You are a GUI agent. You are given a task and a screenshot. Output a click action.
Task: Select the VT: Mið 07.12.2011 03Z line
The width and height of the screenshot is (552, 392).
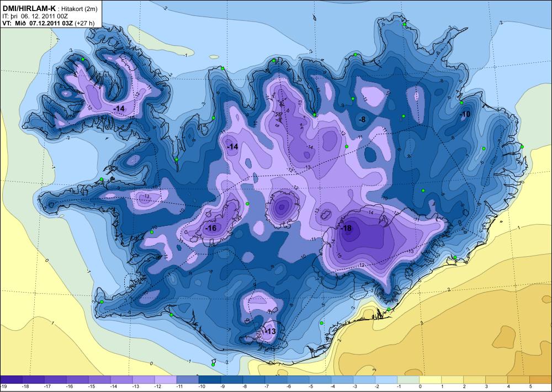pos(38,23)
